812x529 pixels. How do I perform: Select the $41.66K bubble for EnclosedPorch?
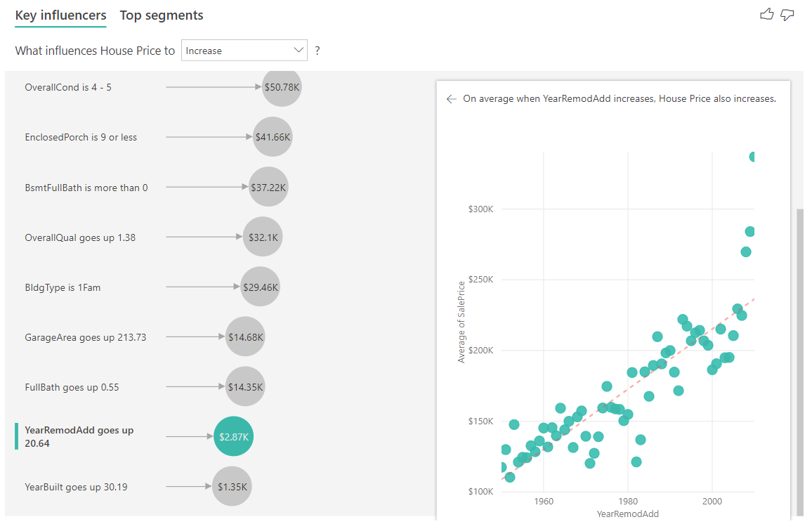273,137
